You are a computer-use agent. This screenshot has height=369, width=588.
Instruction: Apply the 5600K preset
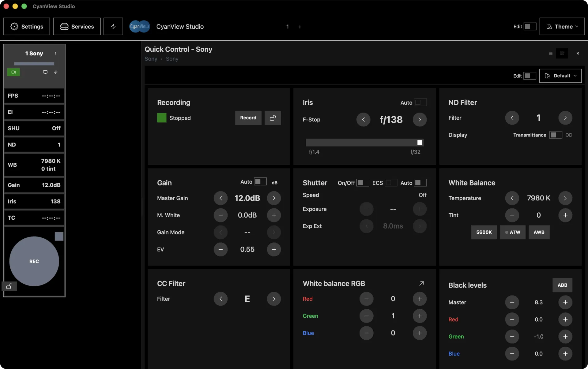(484, 232)
